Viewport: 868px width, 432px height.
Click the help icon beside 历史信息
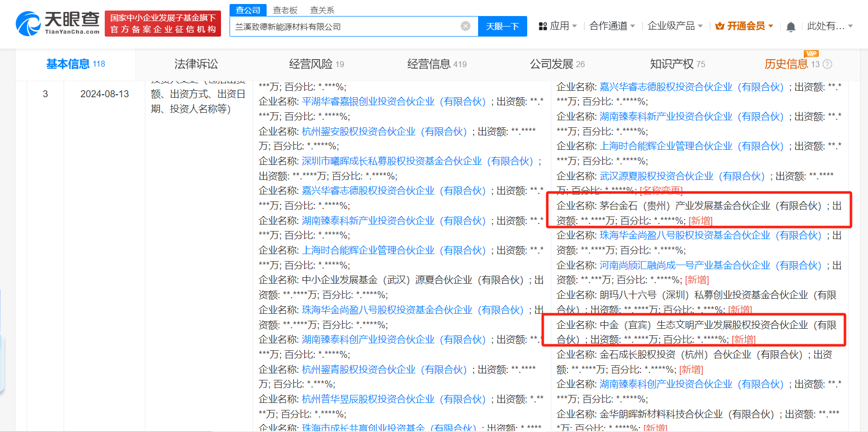(x=827, y=64)
